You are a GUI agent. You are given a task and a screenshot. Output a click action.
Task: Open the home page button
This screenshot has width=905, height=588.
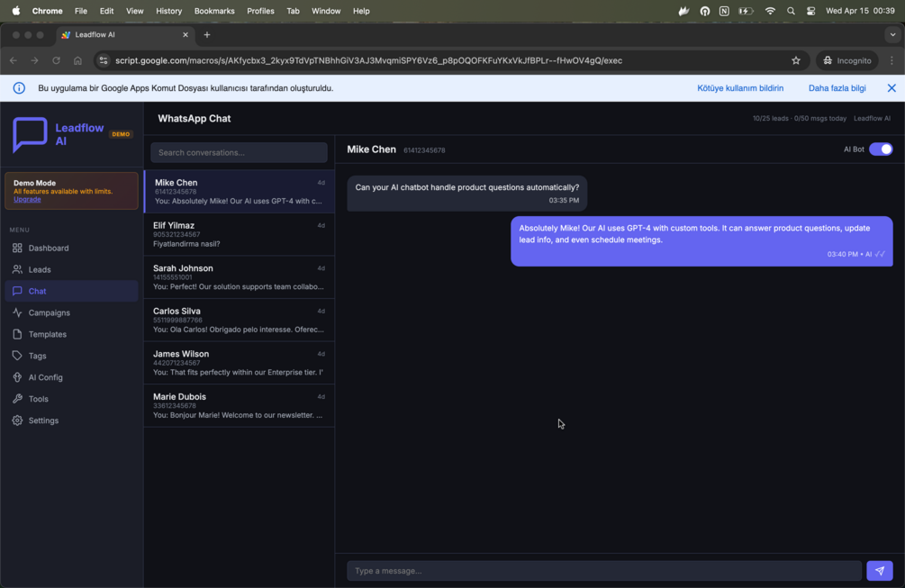(77, 60)
